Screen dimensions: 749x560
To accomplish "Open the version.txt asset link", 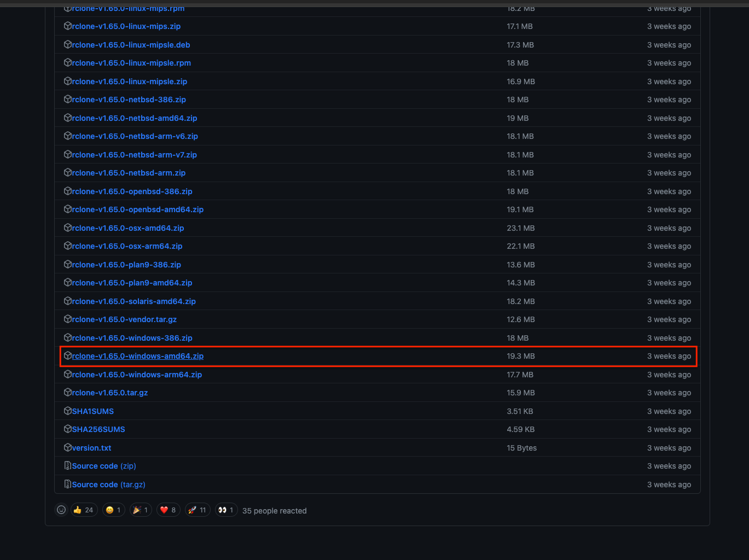I will (91, 448).
